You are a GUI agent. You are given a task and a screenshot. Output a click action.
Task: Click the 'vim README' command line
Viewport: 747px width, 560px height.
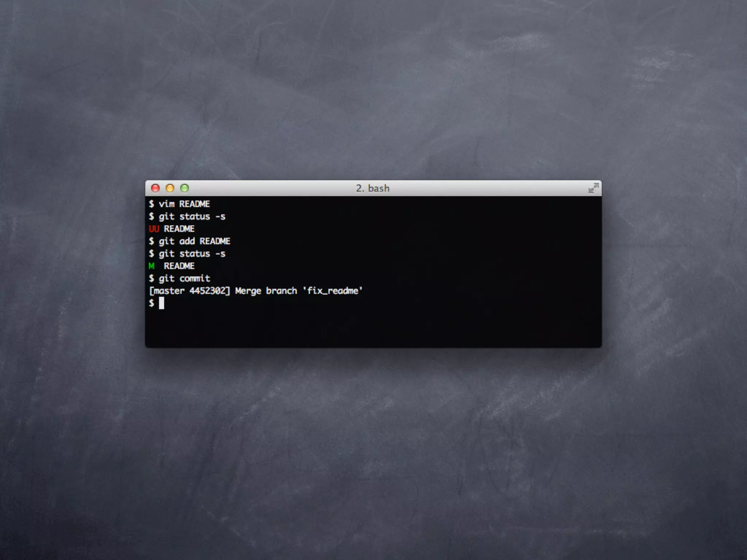point(184,204)
